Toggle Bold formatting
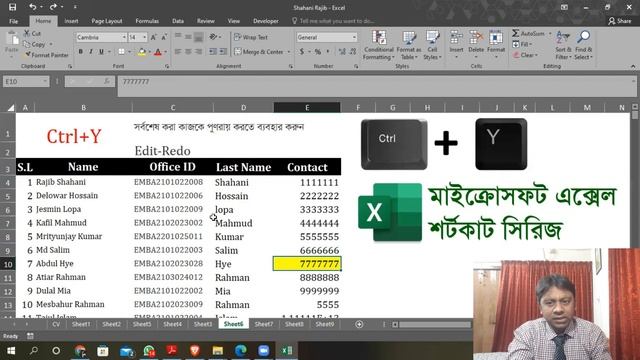The height and width of the screenshot is (360, 640). [x=80, y=52]
